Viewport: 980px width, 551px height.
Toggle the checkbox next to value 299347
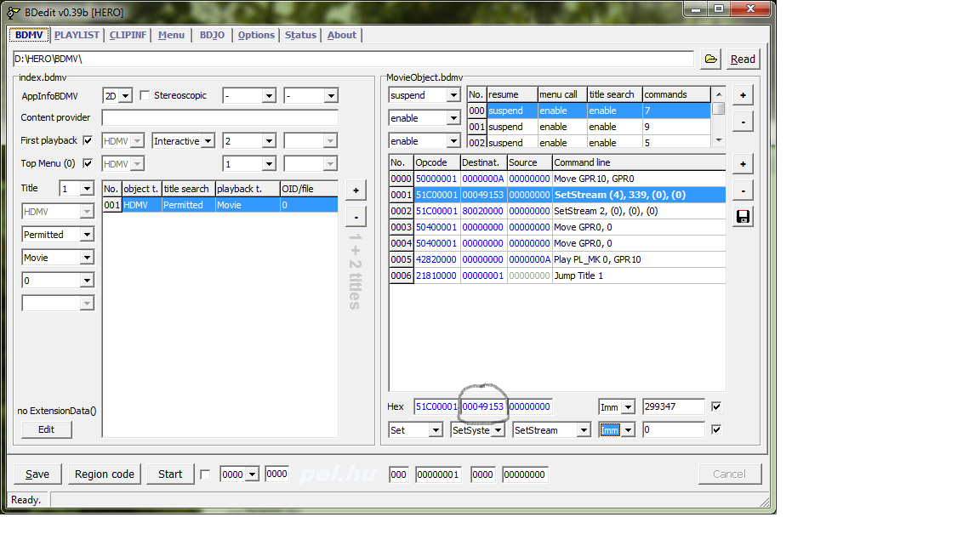pyautogui.click(x=716, y=406)
